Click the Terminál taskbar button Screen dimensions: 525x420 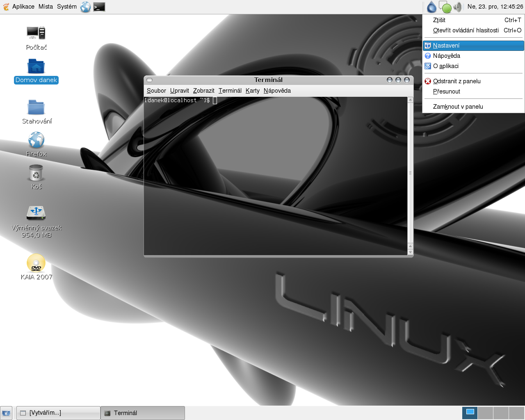143,413
